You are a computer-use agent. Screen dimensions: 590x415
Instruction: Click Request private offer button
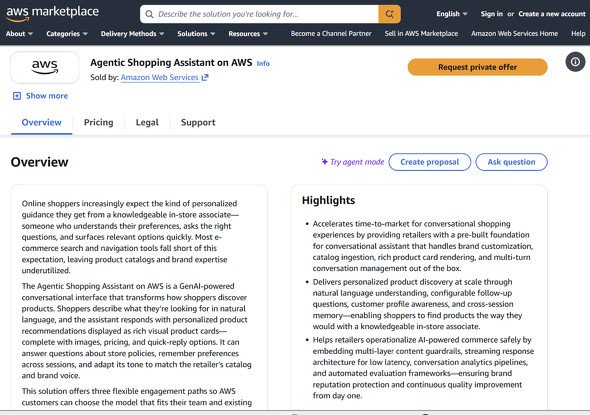477,67
